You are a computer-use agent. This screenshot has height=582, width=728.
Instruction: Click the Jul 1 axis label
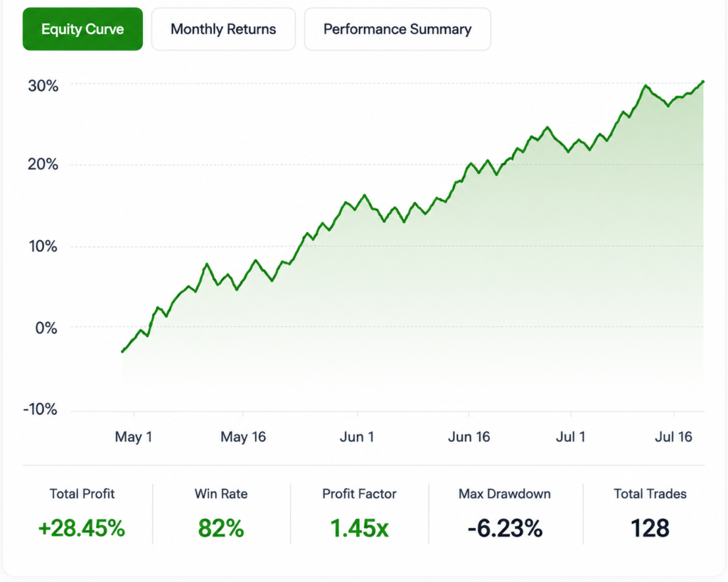coord(571,437)
